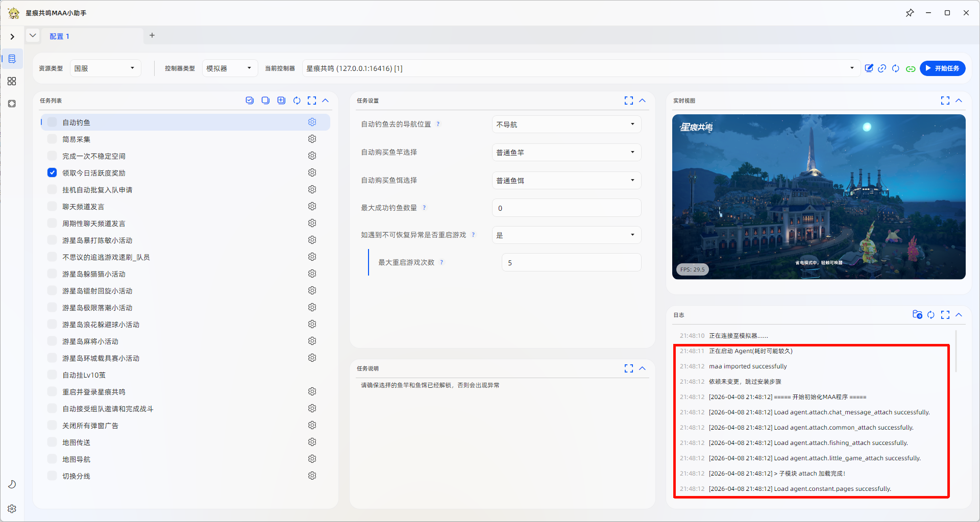Viewport: 980px width, 522px height.
Task: Click refresh icon in 日志 panel
Action: pos(931,315)
